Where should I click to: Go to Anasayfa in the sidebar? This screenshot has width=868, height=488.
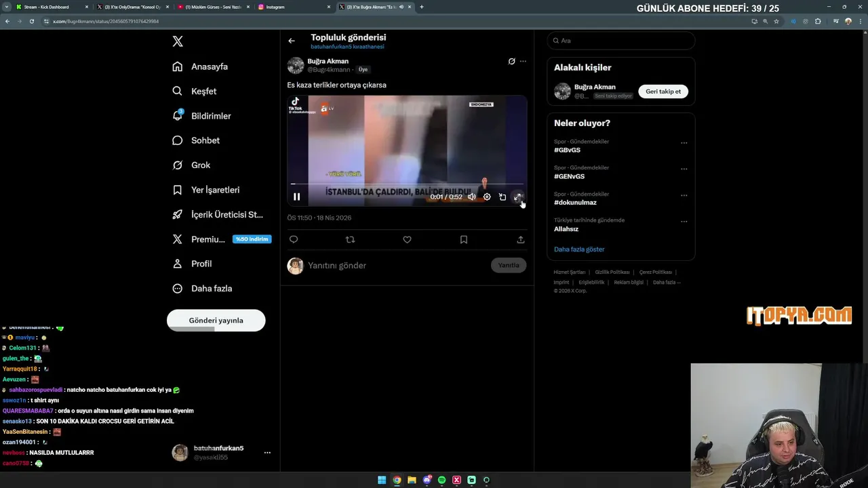(x=200, y=66)
